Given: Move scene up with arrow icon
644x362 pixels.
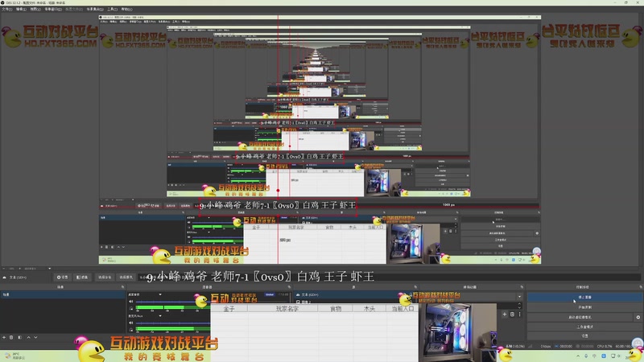Looking at the screenshot, I should click(28, 337).
